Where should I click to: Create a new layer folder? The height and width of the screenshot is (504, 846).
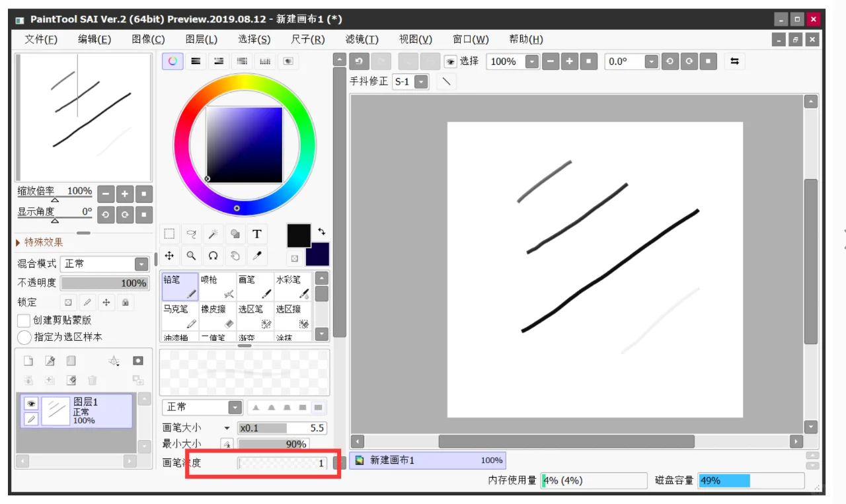[x=71, y=361]
